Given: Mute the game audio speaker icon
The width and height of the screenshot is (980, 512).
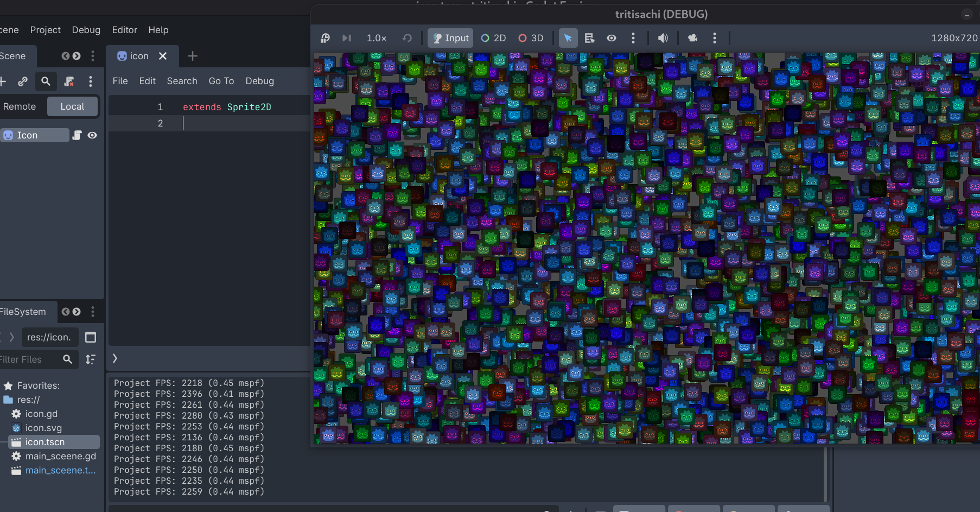Looking at the screenshot, I should 663,38.
